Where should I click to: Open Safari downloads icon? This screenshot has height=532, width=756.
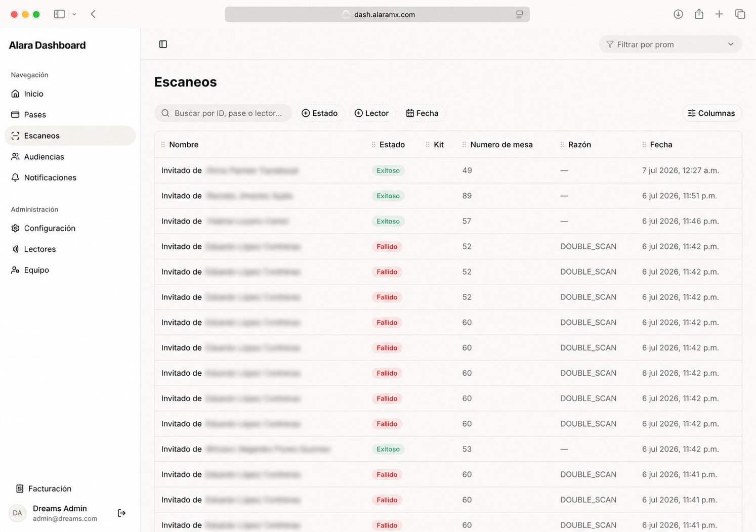tap(678, 14)
